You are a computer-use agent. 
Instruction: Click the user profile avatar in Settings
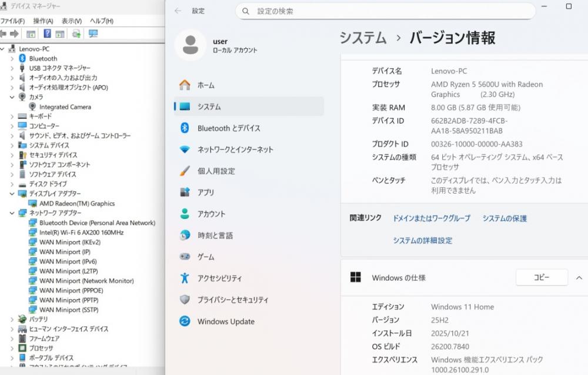(x=191, y=45)
